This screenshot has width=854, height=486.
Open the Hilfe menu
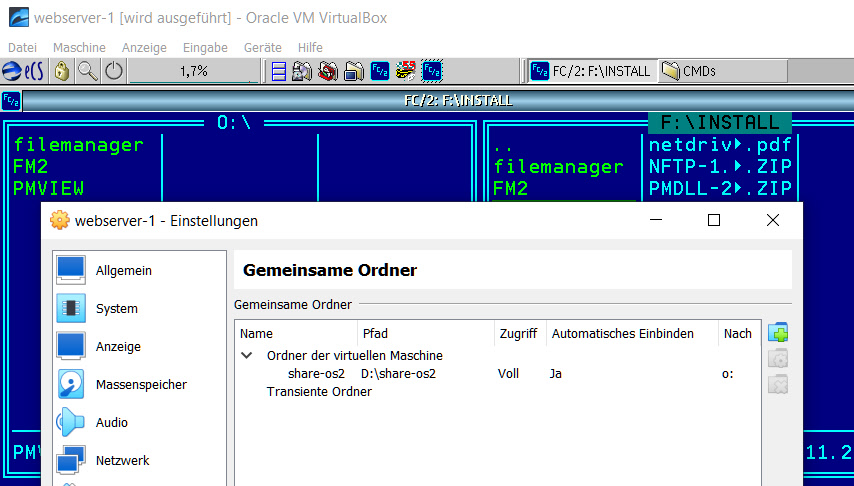[310, 47]
